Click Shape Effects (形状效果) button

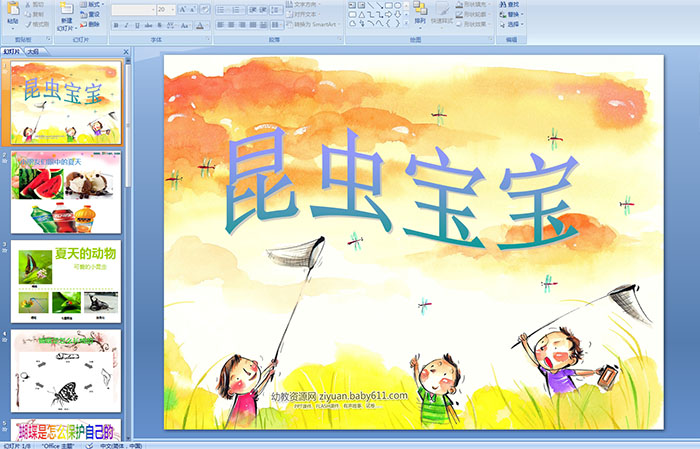point(473,24)
